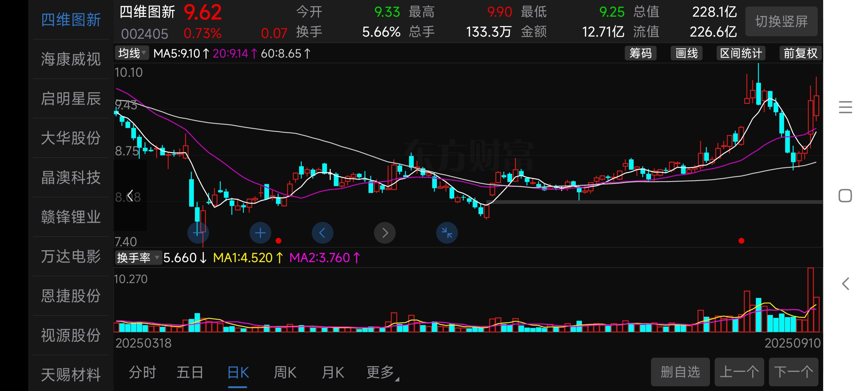This screenshot has height=391, width=868.
Task: Switch to 五日 tab
Action: coord(190,372)
